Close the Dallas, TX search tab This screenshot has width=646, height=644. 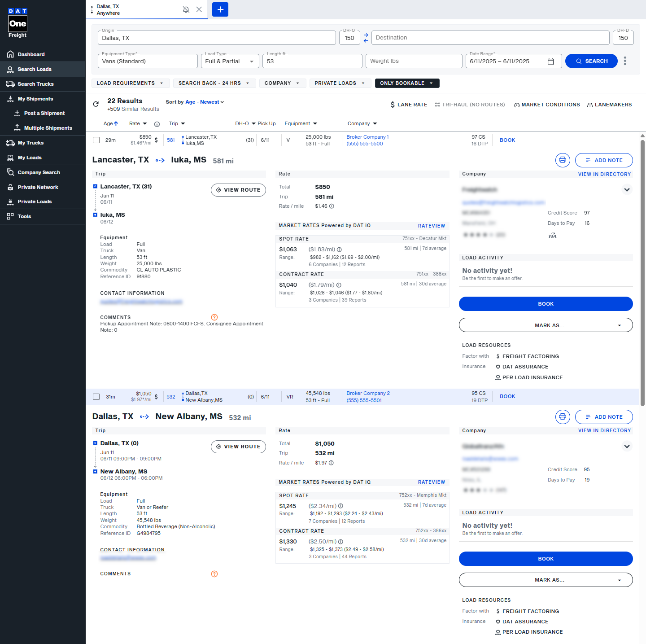199,9
